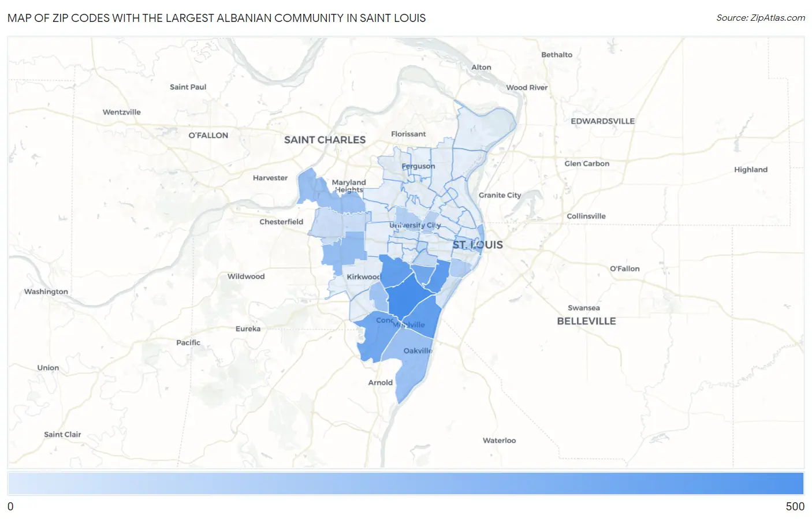The width and height of the screenshot is (812, 519).
Task: Click the map title heading text
Action: click(x=217, y=18)
